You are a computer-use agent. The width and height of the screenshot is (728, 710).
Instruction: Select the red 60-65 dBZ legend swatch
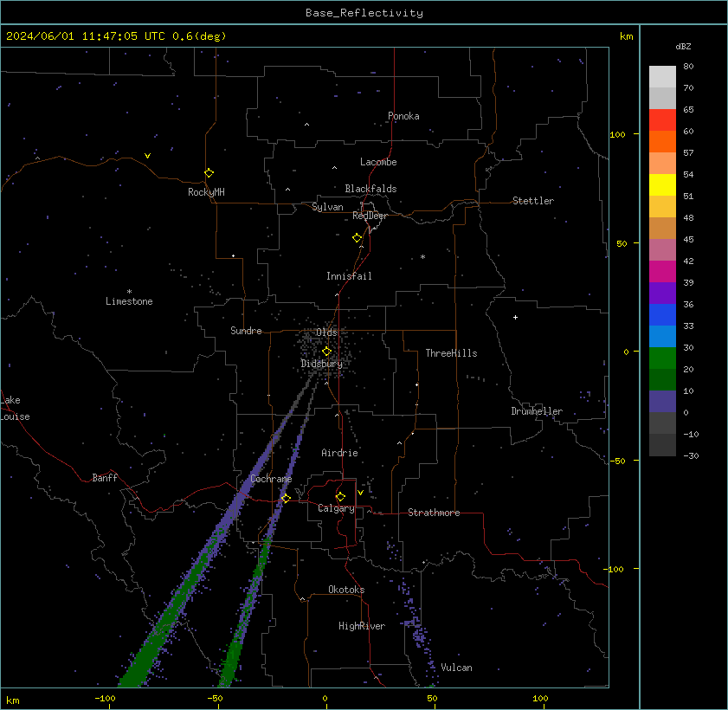pos(662,119)
